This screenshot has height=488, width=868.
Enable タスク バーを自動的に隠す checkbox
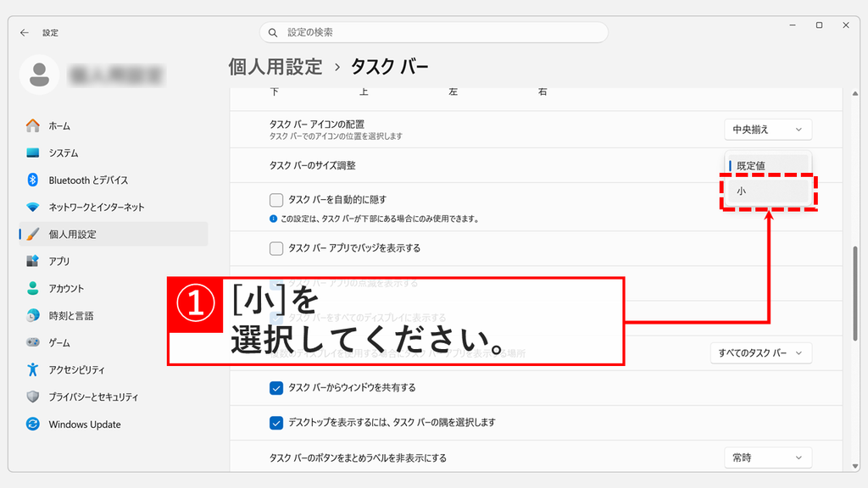[x=276, y=200]
